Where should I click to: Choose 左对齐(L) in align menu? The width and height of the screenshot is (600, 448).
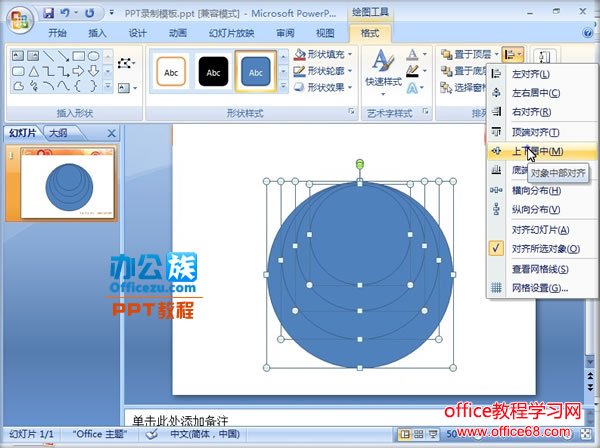pos(542,74)
